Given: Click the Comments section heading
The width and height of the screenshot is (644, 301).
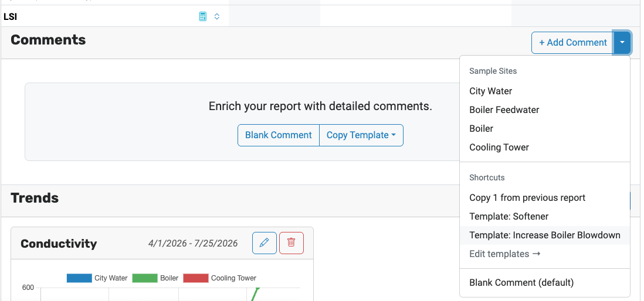Looking at the screenshot, I should [48, 40].
